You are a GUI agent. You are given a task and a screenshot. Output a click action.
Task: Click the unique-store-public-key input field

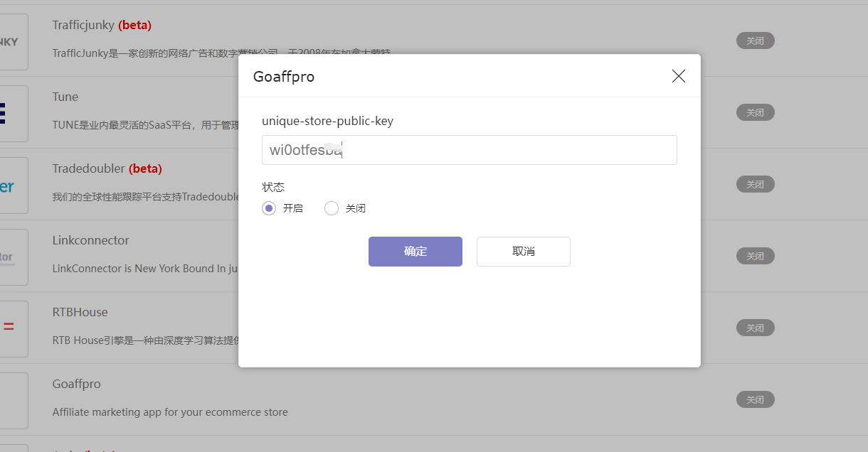tap(469, 149)
